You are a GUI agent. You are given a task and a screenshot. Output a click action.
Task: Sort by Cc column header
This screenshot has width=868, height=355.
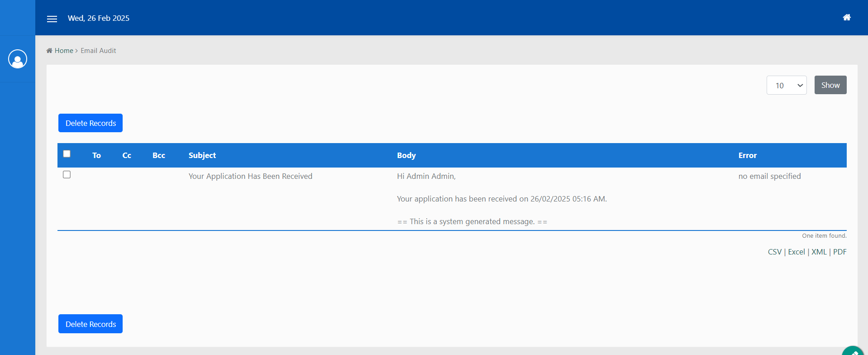[127, 155]
